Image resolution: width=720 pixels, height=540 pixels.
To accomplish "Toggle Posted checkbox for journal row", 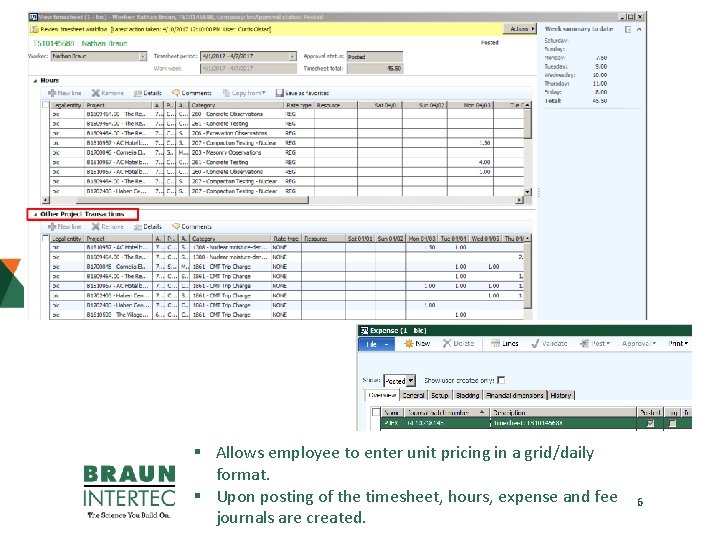I will (650, 423).
